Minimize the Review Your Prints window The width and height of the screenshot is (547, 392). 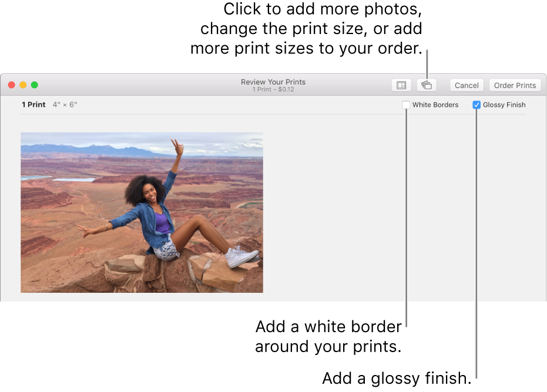[x=23, y=85]
